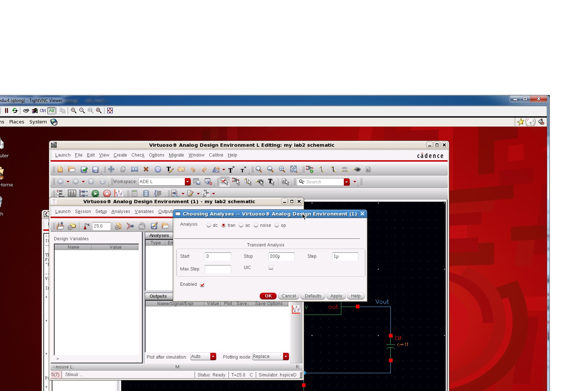Click the Stretch tool icon
The height and width of the screenshot is (391, 588).
click(x=135, y=169)
